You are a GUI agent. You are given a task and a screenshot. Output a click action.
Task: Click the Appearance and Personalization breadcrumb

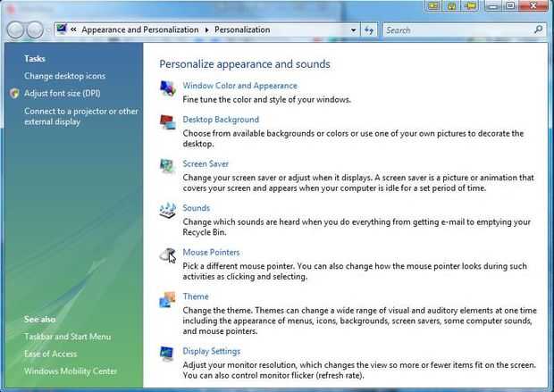coord(140,30)
